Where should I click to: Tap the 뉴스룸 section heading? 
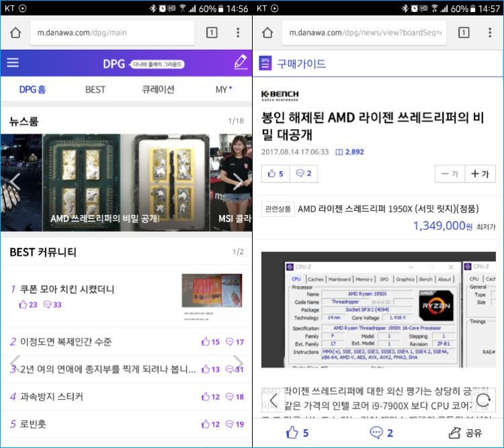tap(24, 121)
